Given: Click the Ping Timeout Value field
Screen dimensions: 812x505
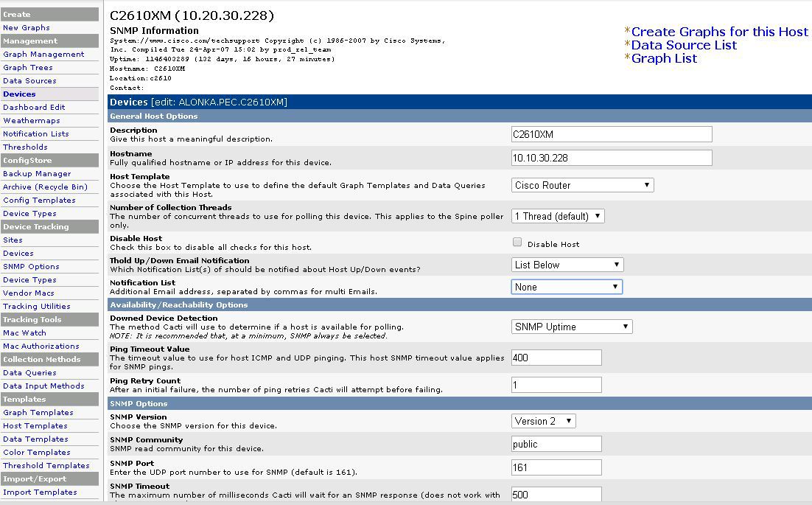Looking at the screenshot, I should pyautogui.click(x=556, y=358).
